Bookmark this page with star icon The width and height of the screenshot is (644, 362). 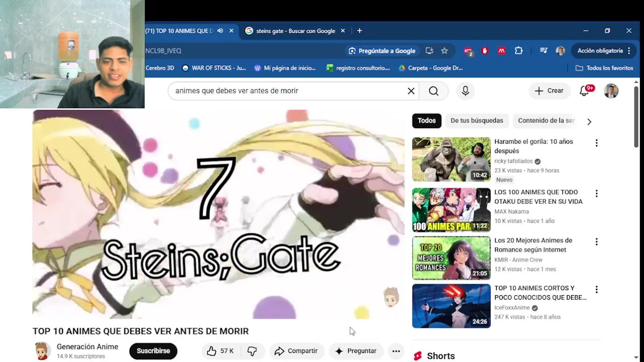pyautogui.click(x=444, y=51)
